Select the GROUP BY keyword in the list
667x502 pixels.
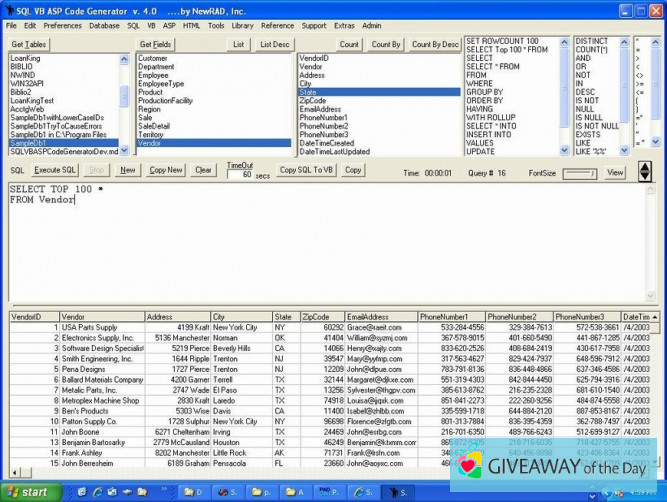click(x=484, y=92)
